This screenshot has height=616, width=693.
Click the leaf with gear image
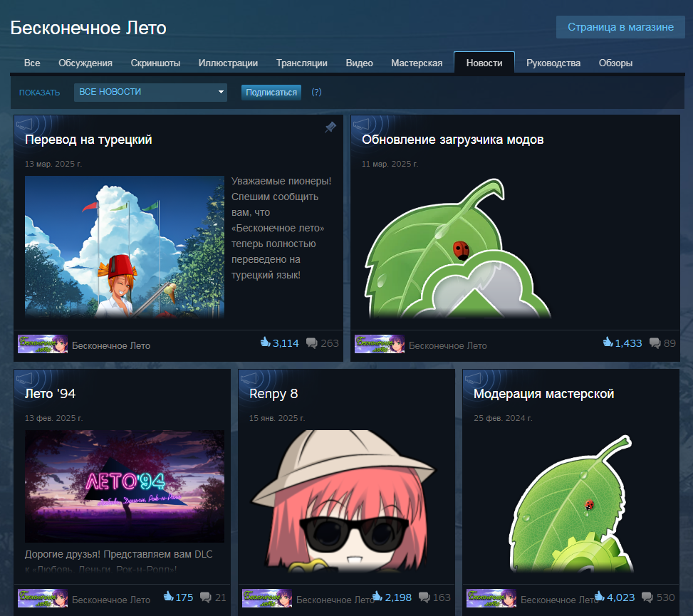click(x=570, y=503)
